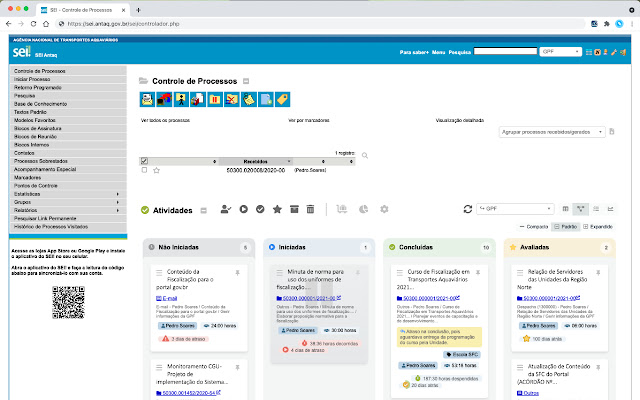Select the Compacto display mode
640x400 pixels.
(534, 227)
